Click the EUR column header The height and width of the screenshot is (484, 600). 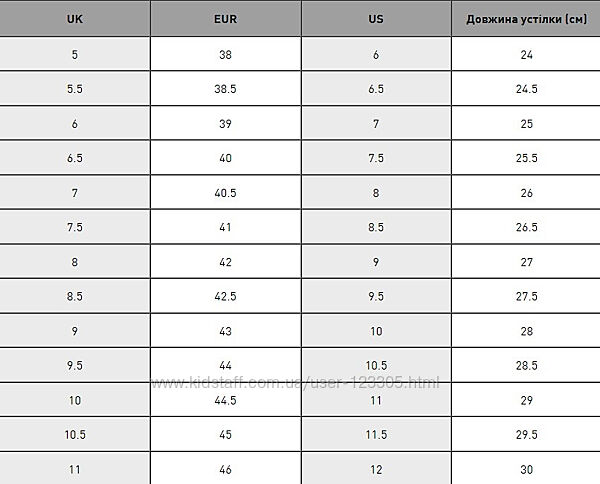(225, 19)
